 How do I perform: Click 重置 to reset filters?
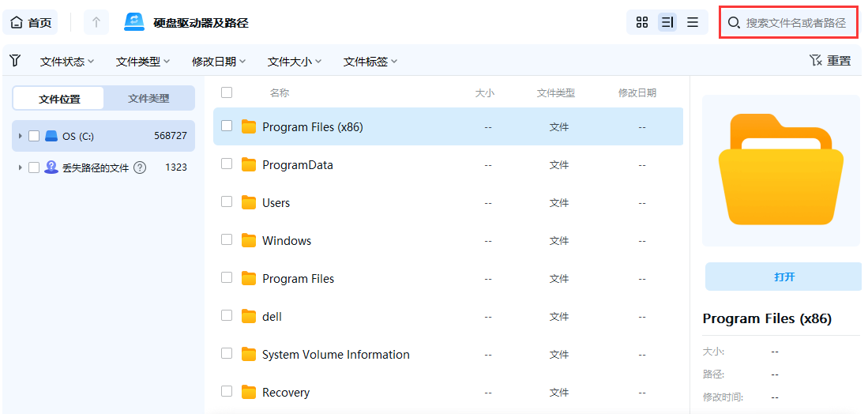pyautogui.click(x=839, y=61)
